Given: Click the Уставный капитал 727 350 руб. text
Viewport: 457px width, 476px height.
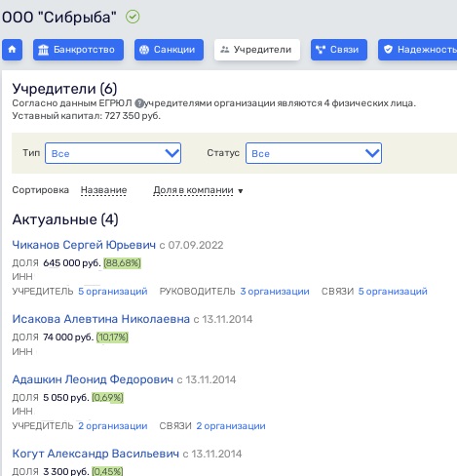Looking at the screenshot, I should click(x=87, y=116).
